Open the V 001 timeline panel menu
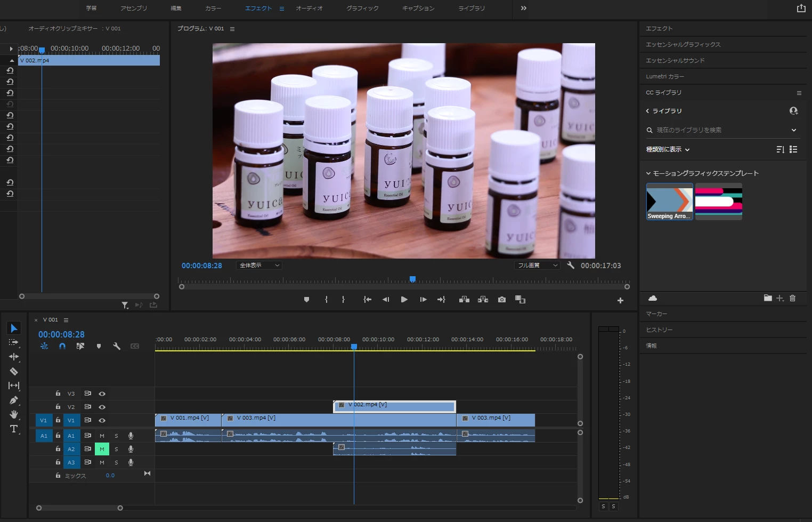This screenshot has width=812, height=522. [x=66, y=320]
